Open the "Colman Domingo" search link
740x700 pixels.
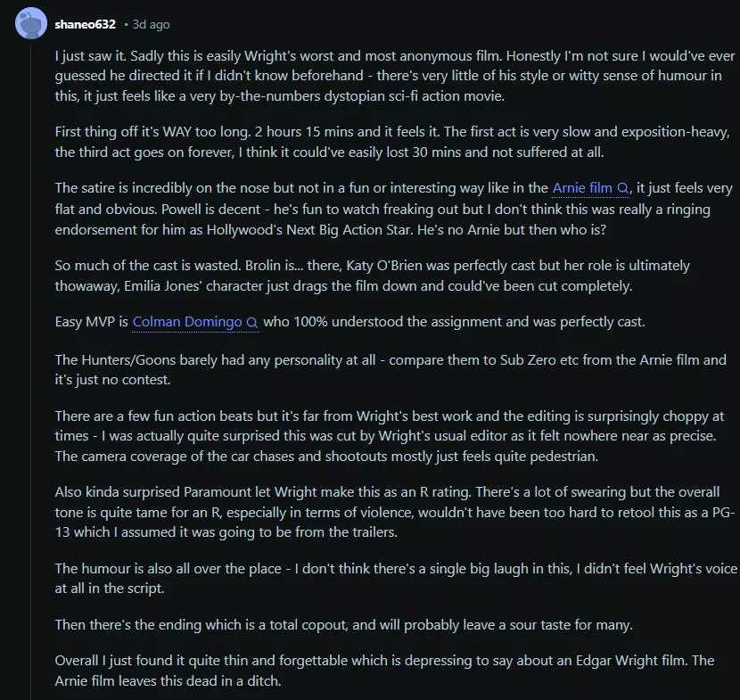[x=187, y=322]
